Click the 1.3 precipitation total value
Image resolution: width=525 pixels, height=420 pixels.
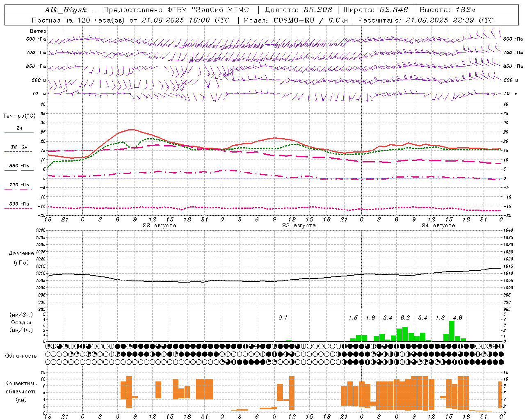pos(440,317)
